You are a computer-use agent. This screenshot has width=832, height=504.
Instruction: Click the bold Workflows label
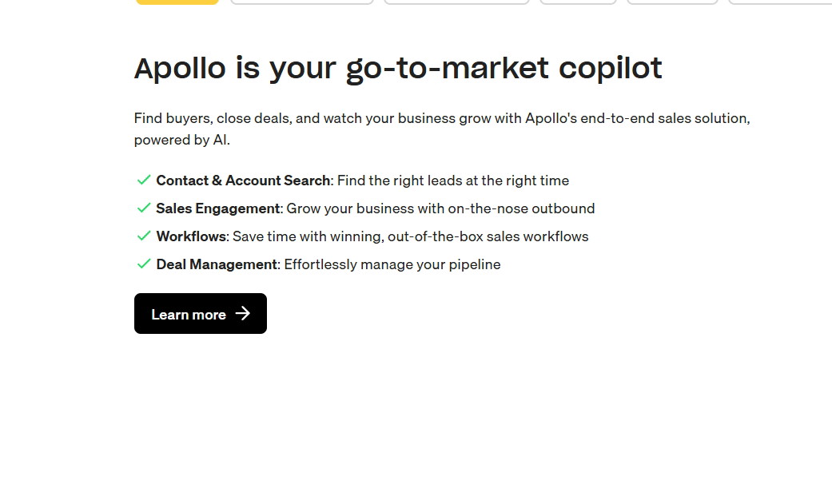tap(191, 236)
